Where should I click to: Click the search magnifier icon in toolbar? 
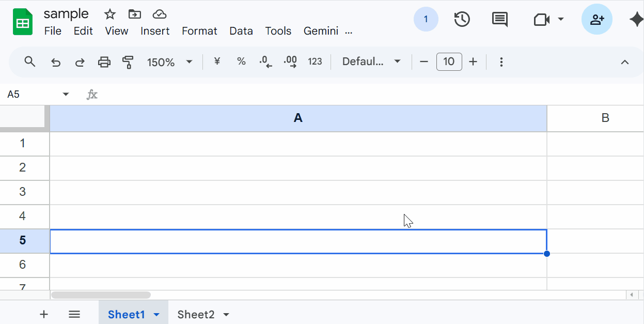pyautogui.click(x=30, y=62)
